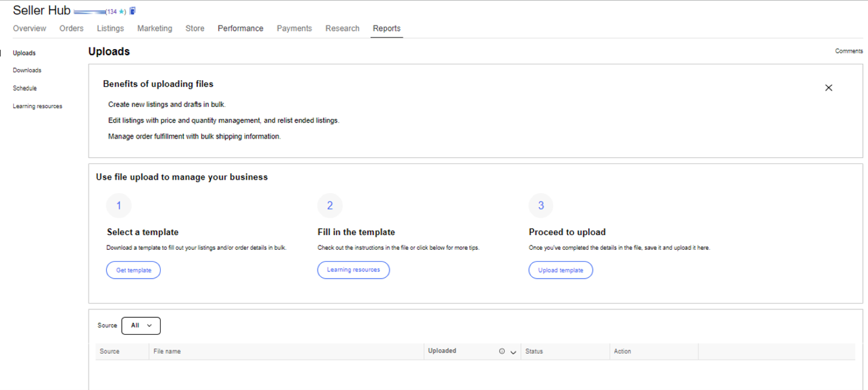868x390 pixels.
Task: Sort by the Uploaded column arrow
Action: click(513, 352)
